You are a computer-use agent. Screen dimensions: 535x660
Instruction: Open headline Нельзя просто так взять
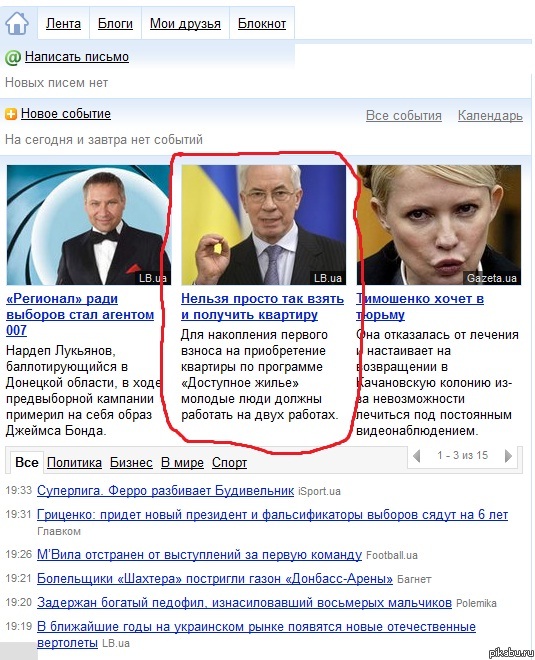262,306
